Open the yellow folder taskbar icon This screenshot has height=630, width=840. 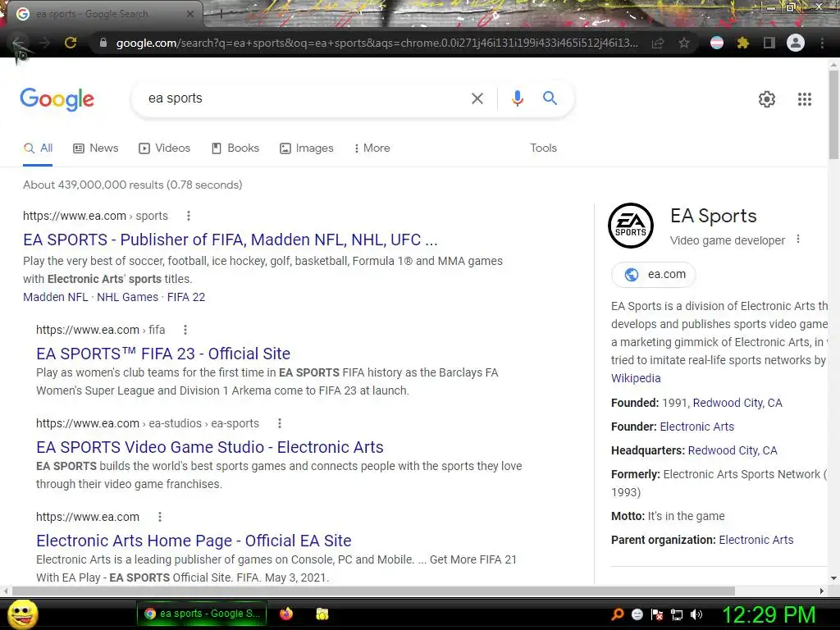[x=322, y=614]
